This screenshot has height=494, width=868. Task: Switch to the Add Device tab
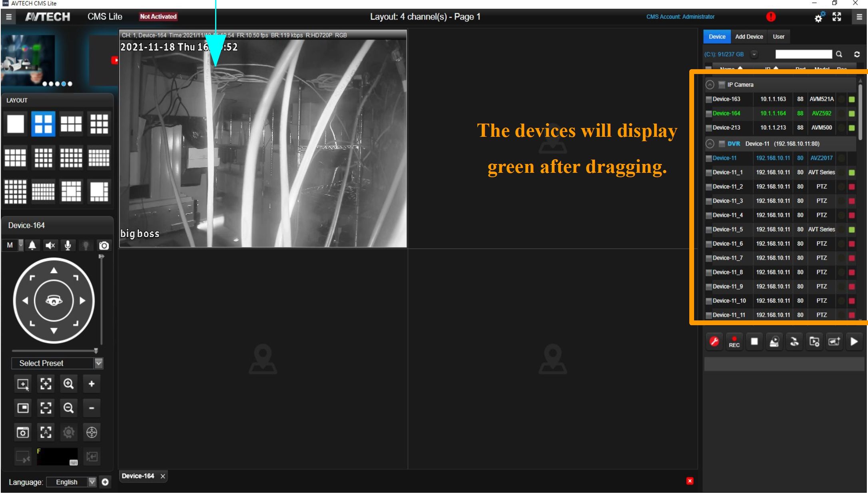[x=749, y=37]
